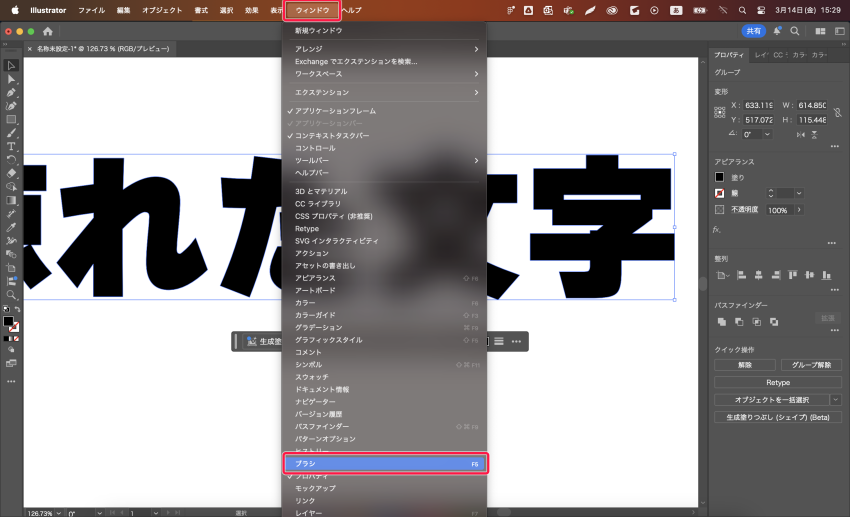Select the Artboard tool
The height and width of the screenshot is (517, 850).
coord(11,268)
